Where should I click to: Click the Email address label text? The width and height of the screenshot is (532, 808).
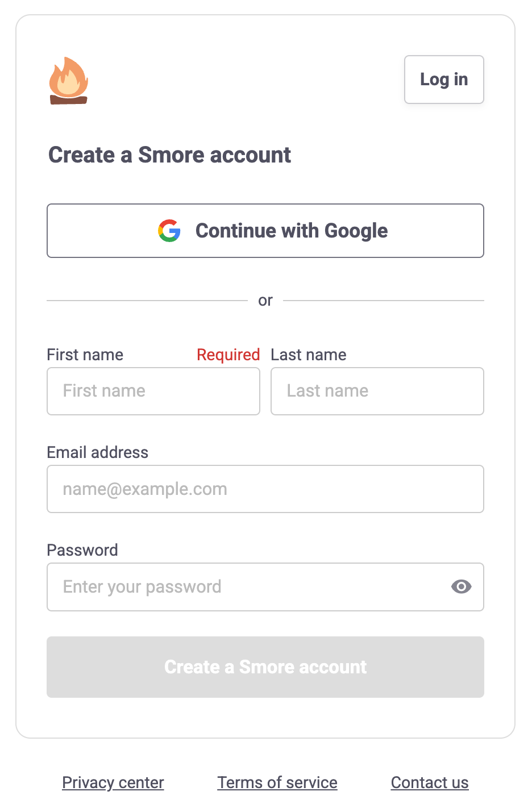pyautogui.click(x=98, y=452)
